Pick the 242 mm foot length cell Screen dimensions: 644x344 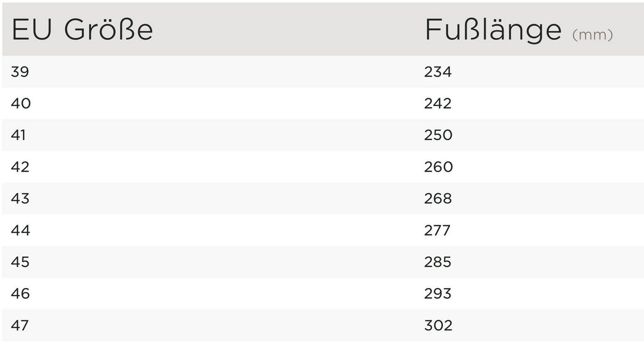438,103
